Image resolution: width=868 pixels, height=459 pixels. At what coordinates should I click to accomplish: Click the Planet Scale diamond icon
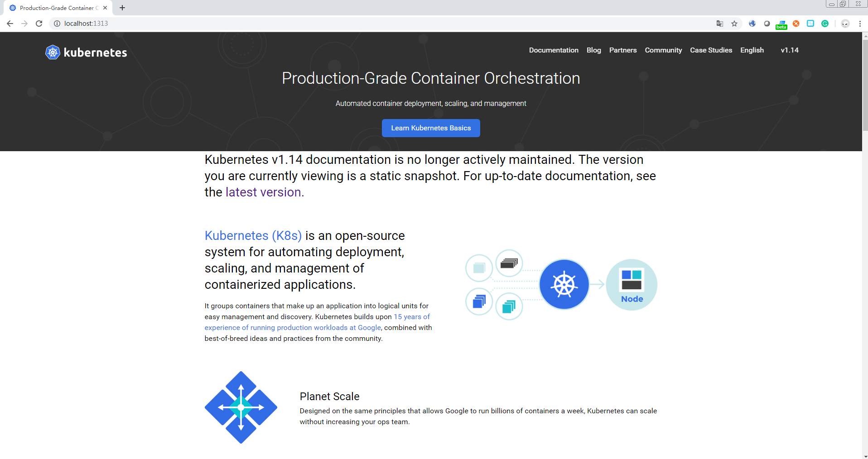(x=241, y=407)
